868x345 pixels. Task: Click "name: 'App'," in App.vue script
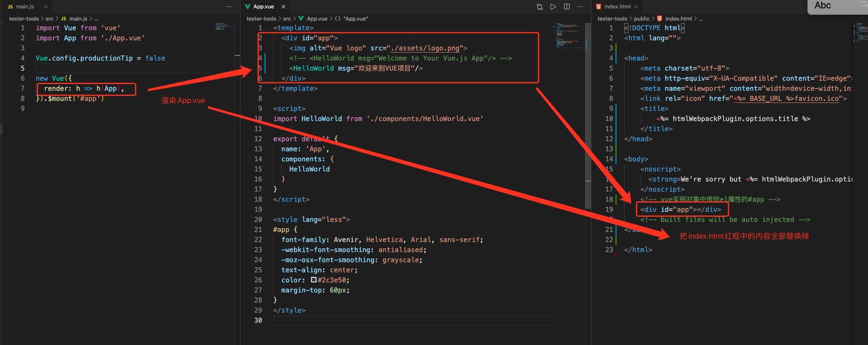coord(305,149)
